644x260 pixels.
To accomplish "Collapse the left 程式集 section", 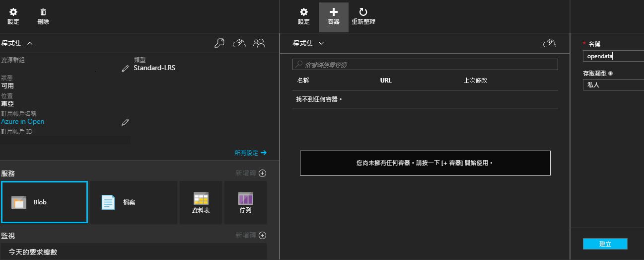I will 30,43.
